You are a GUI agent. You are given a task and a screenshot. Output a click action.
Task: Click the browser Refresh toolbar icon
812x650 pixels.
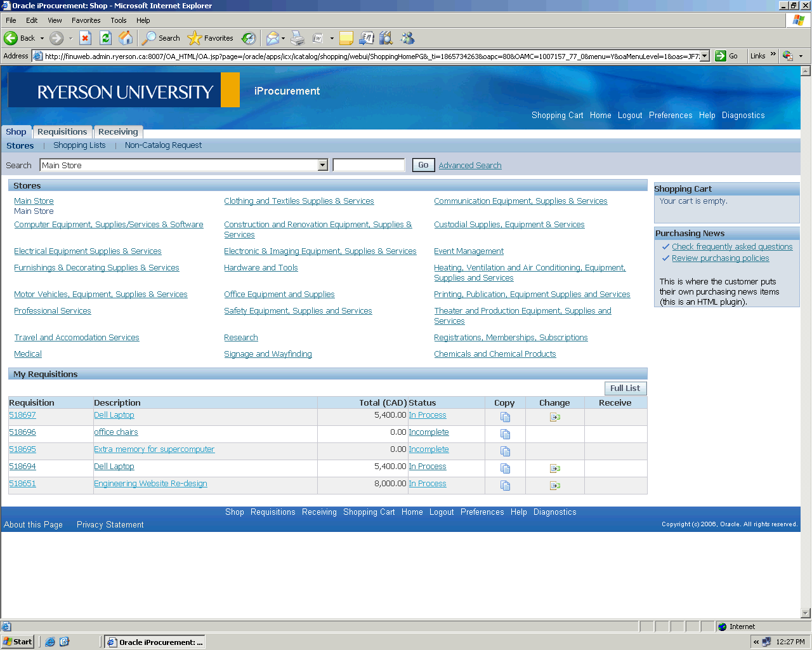[x=106, y=38]
